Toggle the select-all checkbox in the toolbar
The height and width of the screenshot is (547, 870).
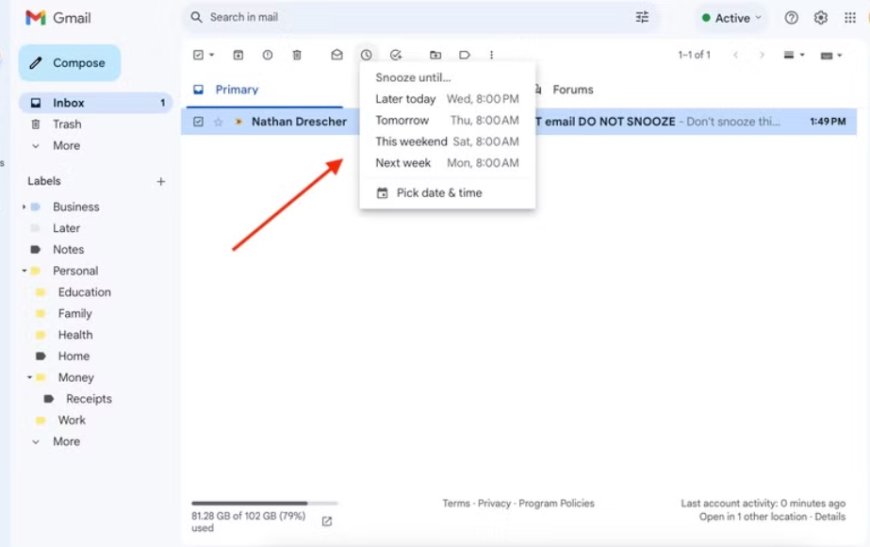pos(198,55)
